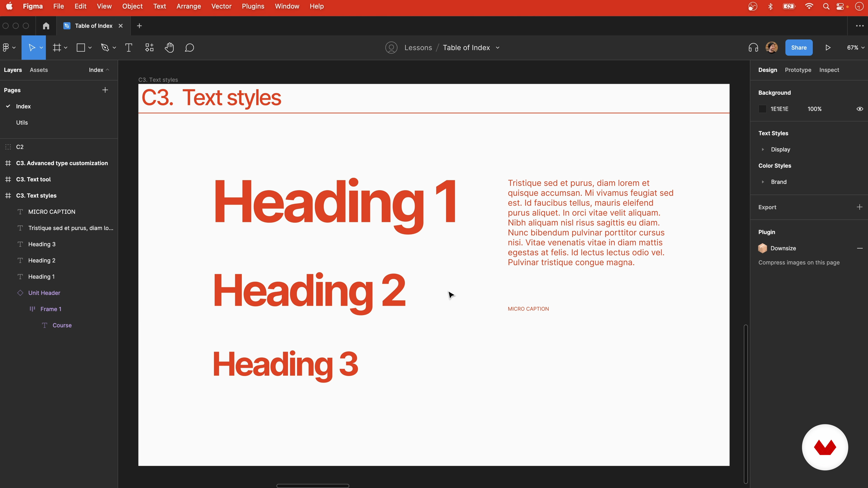Remove the Downsize plugin with minus icon
Viewport: 868px width, 488px height.
tap(860, 248)
